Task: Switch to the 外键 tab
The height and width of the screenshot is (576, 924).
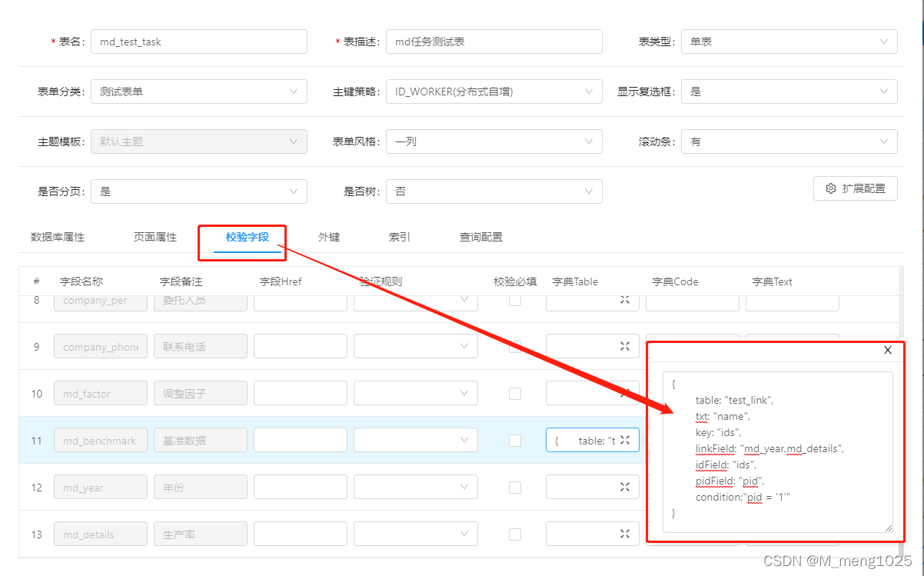Action: point(329,237)
